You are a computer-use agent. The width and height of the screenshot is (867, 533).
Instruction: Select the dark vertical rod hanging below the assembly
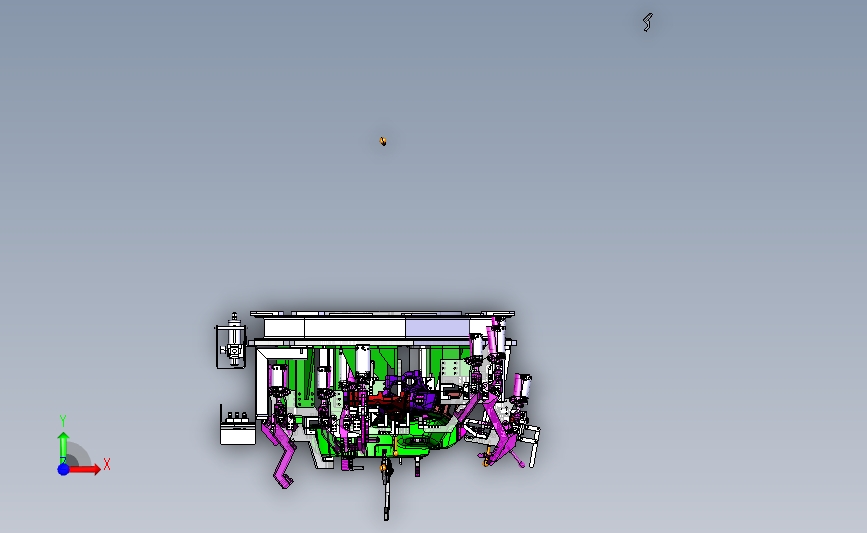coord(387,490)
